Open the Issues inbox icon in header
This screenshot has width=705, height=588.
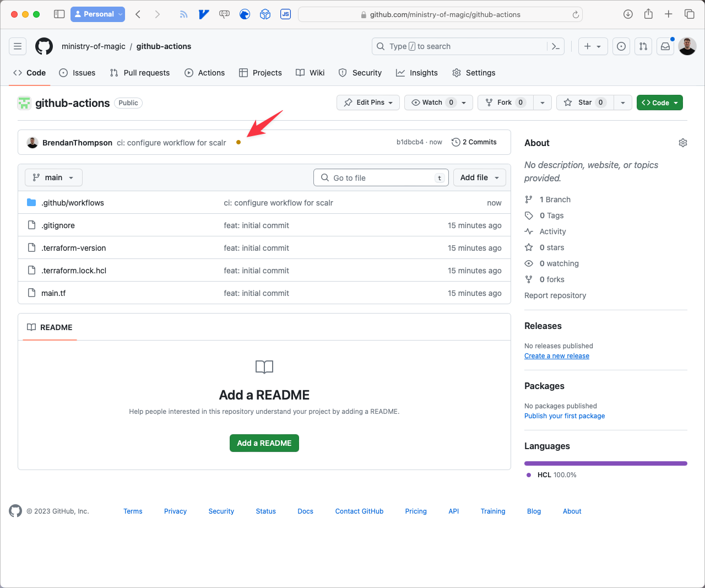[x=621, y=46]
